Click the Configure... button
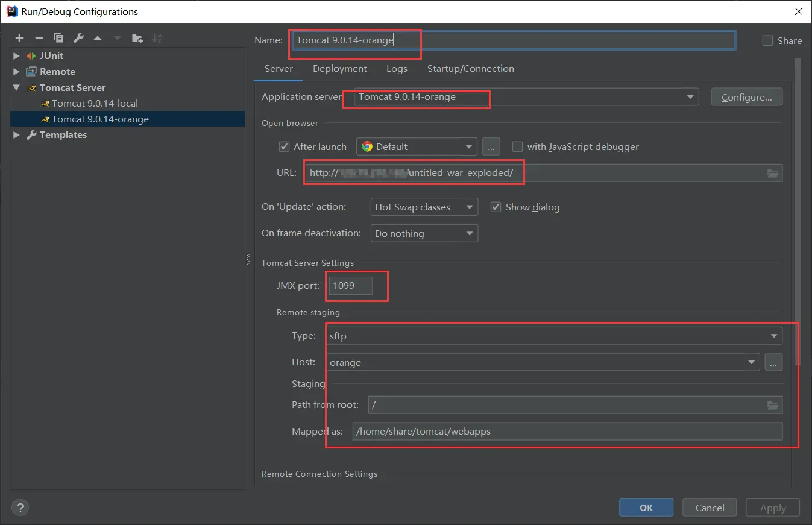The width and height of the screenshot is (812, 525). pos(747,97)
